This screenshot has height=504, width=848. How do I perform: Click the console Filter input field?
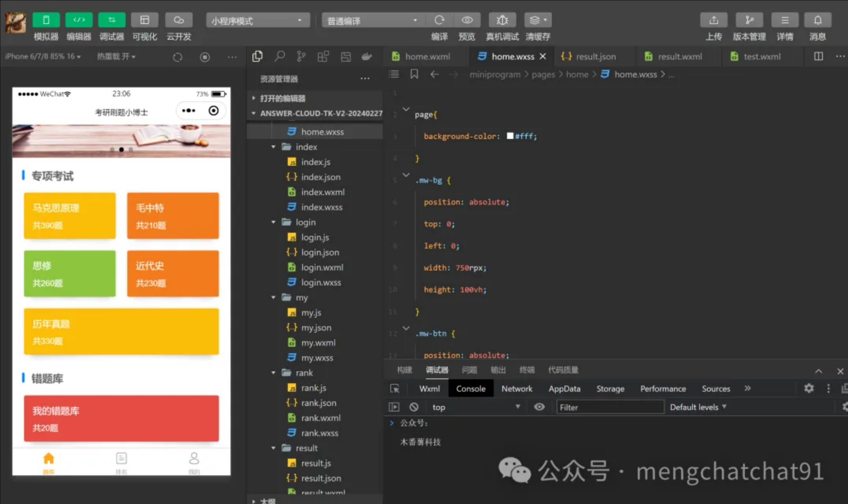[609, 407]
